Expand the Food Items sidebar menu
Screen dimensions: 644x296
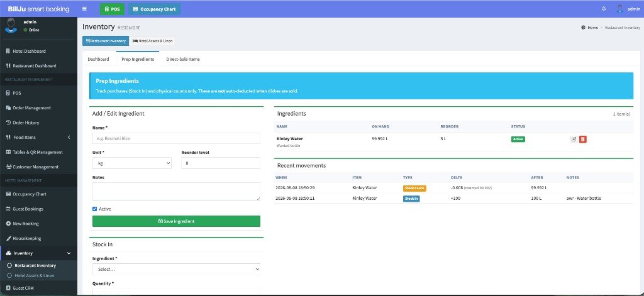click(x=38, y=138)
